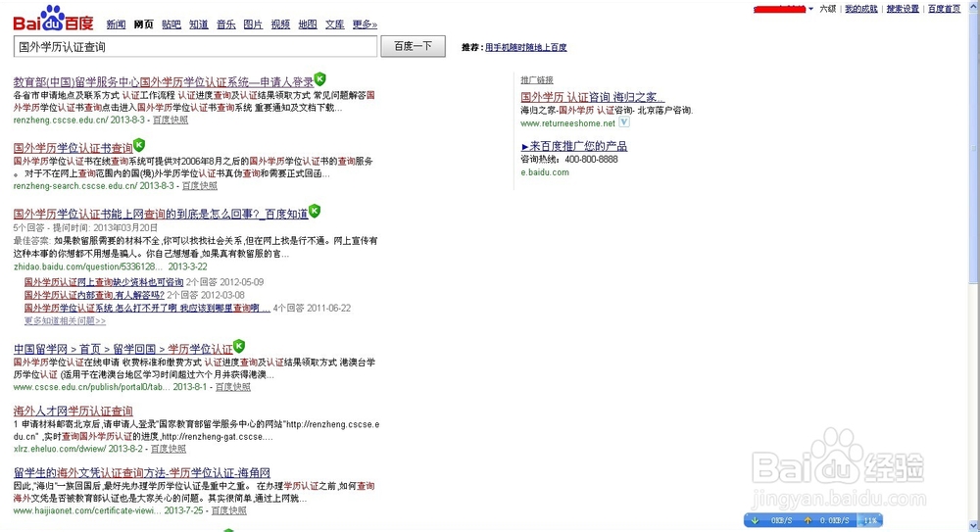
Task: Click green shield badge beside first result title
Action: coord(320,79)
